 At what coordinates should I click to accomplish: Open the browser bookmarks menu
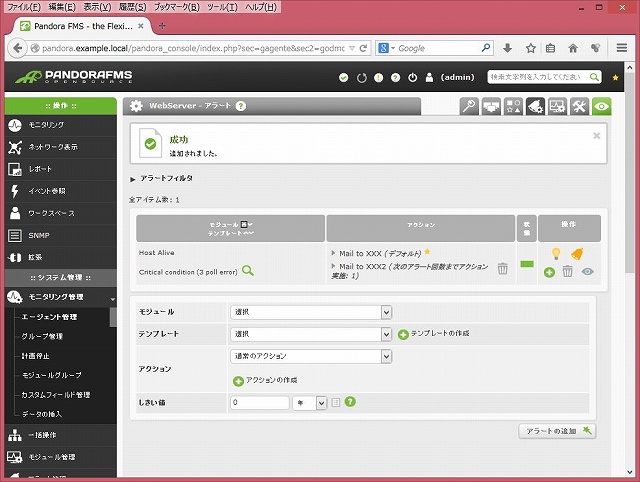pyautogui.click(x=550, y=48)
